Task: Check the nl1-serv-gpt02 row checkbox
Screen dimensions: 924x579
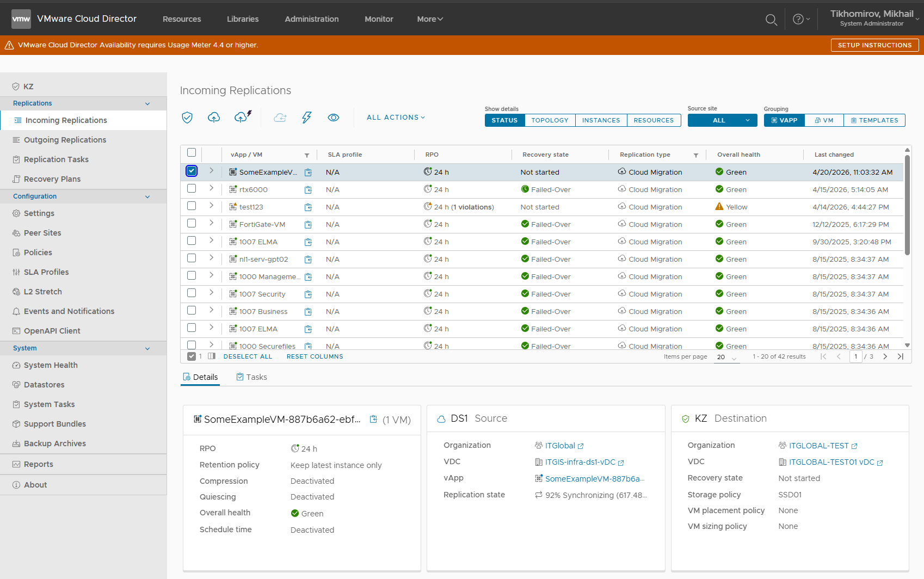Action: 192,258
